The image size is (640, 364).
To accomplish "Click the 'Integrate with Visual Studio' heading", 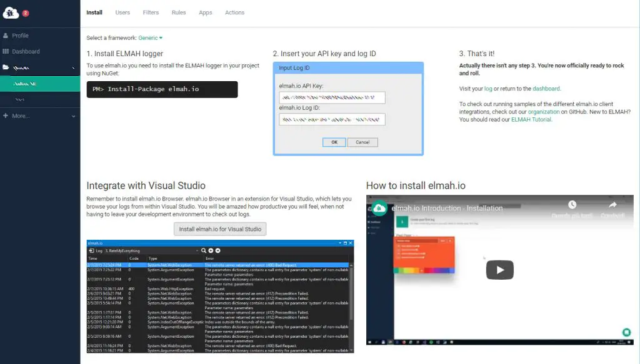I will click(146, 185).
